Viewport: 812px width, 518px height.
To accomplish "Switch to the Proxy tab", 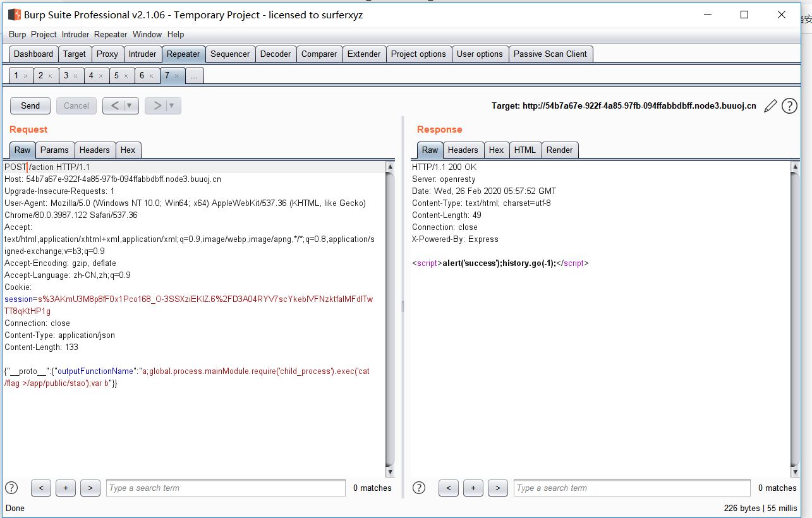I will 107,54.
